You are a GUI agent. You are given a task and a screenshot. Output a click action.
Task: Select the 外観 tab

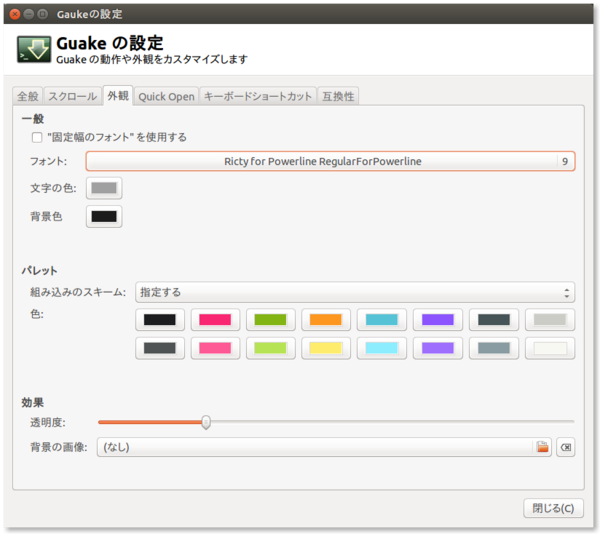[118, 96]
